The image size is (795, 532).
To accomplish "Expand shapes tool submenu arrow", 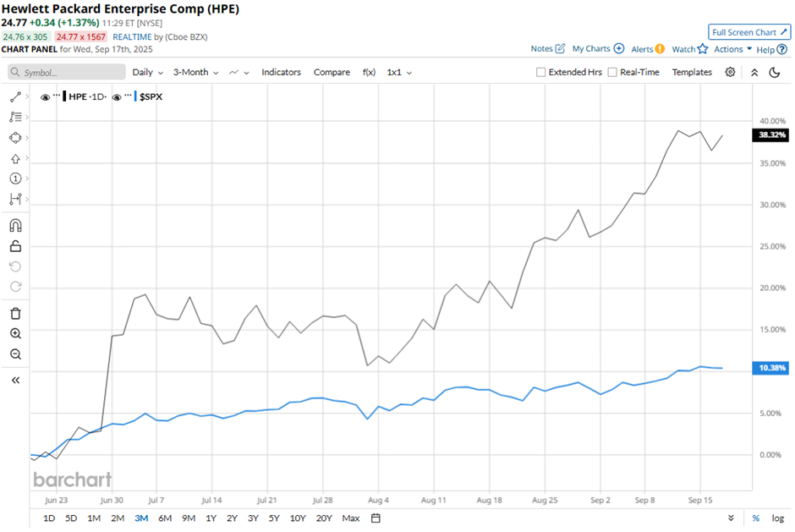I will coord(27,137).
